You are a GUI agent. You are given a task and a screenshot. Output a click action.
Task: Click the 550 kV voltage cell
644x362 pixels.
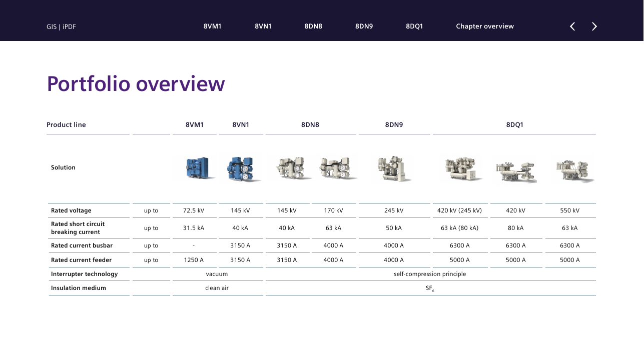[x=570, y=210]
